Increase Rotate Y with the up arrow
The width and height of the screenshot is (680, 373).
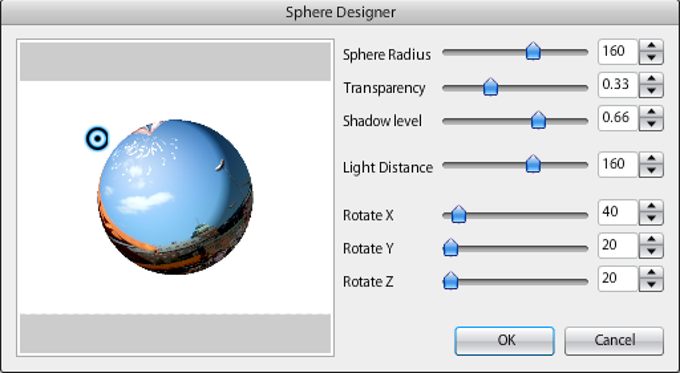click(x=651, y=239)
